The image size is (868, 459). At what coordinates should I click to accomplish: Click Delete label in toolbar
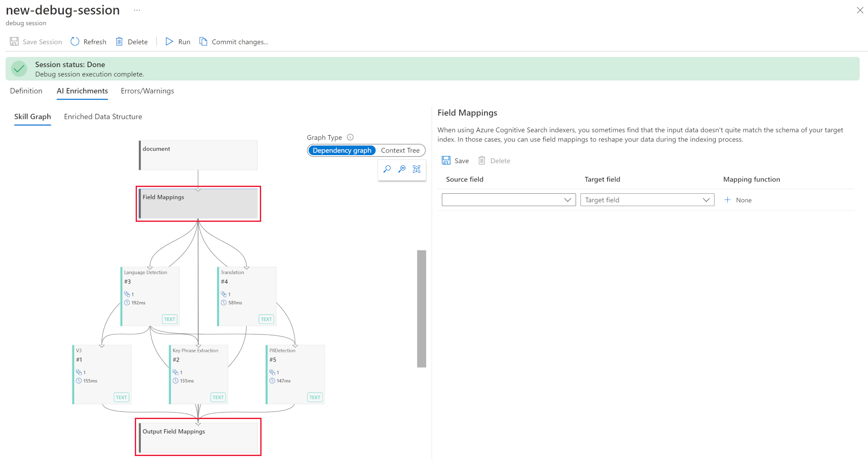click(x=138, y=42)
